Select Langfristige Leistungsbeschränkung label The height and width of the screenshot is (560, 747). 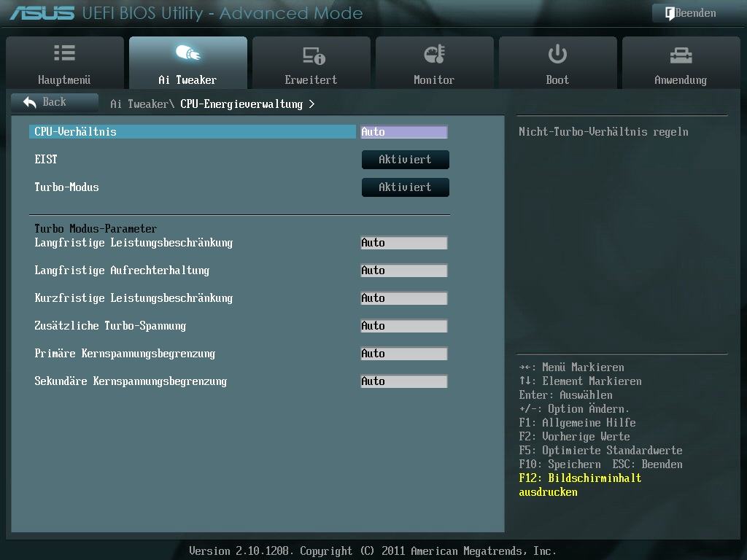[133, 243]
